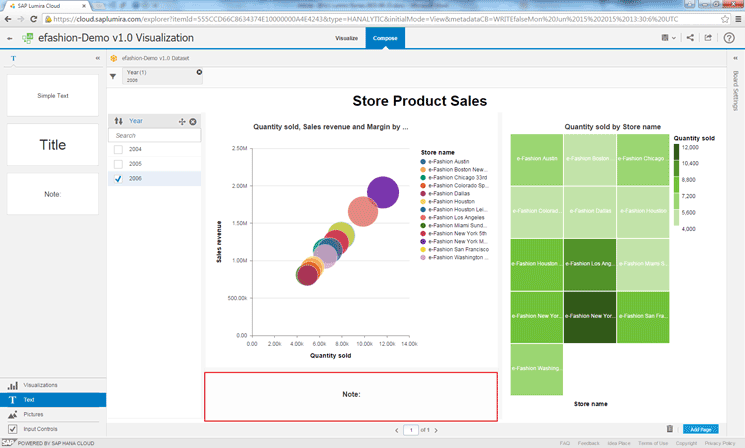
Task: Open the Terms of Use link
Action: click(x=653, y=443)
